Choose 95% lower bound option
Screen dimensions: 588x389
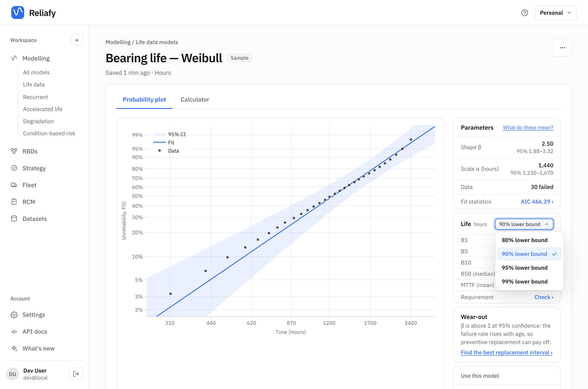tap(529, 268)
